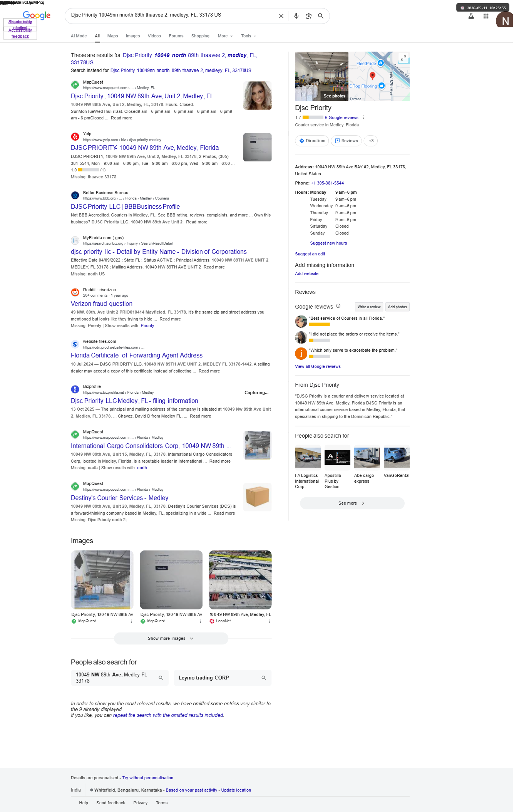Click the Reddit favicon on the Verizon result

(x=75, y=292)
